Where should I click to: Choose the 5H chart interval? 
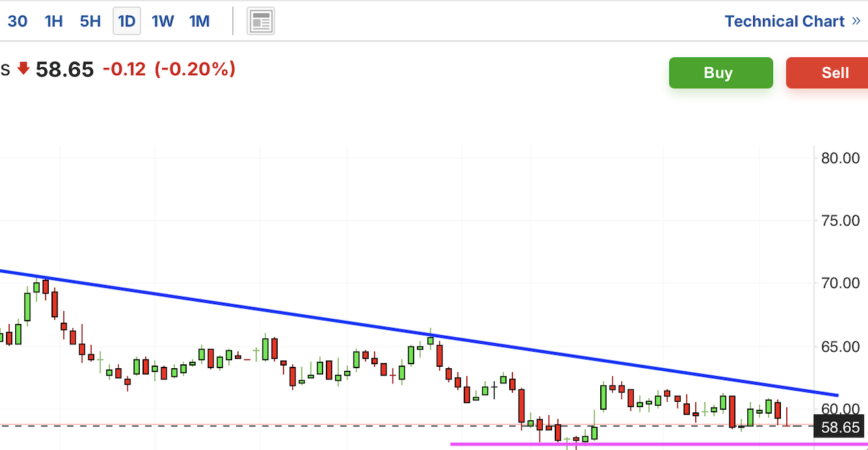pos(90,21)
